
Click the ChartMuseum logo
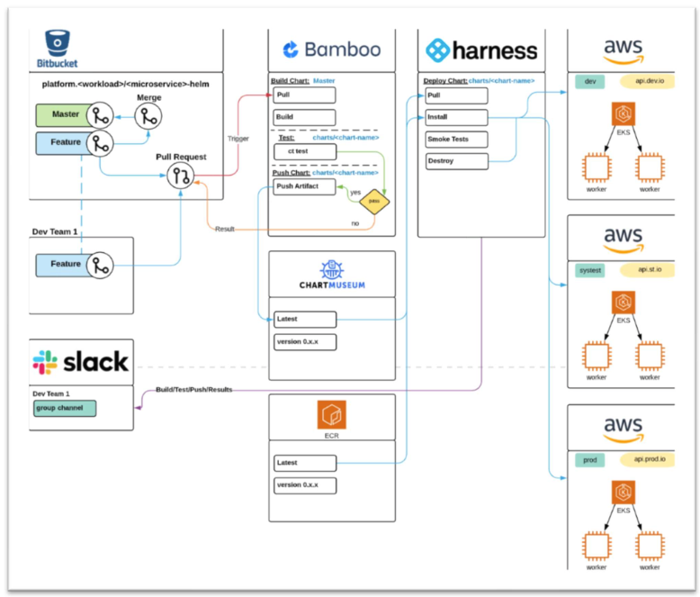coord(332,275)
